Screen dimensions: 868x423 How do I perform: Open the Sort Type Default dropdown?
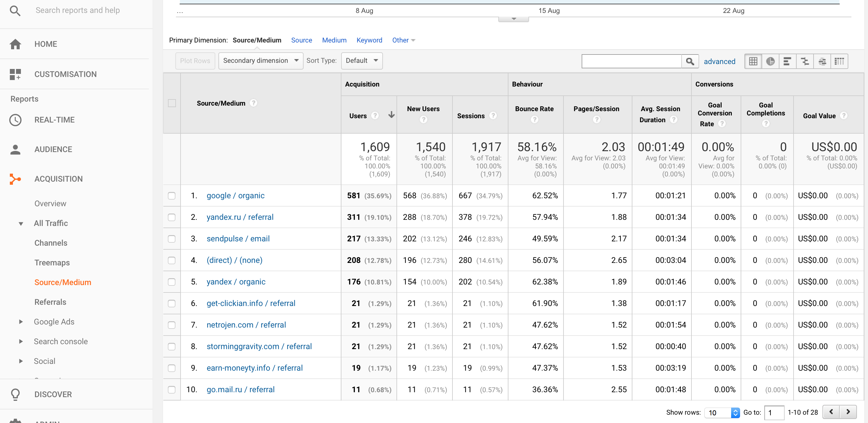tap(361, 60)
